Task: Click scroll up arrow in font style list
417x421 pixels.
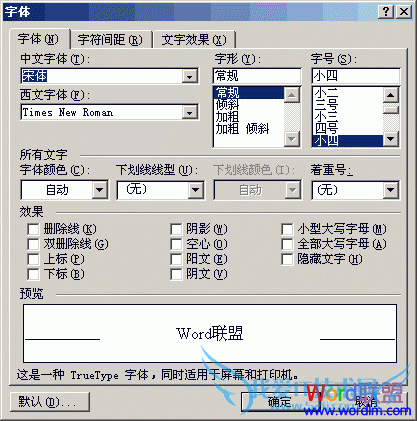Action: 292,95
